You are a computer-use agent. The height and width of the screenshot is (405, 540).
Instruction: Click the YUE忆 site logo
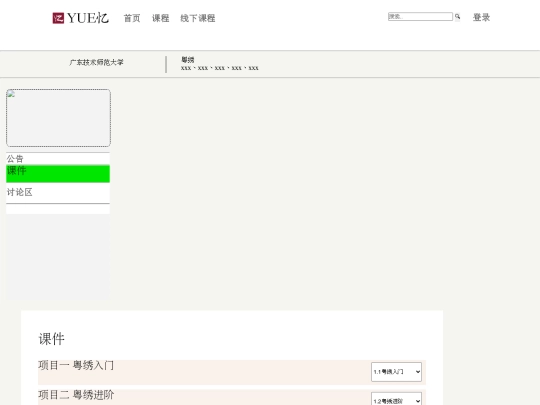click(81, 18)
